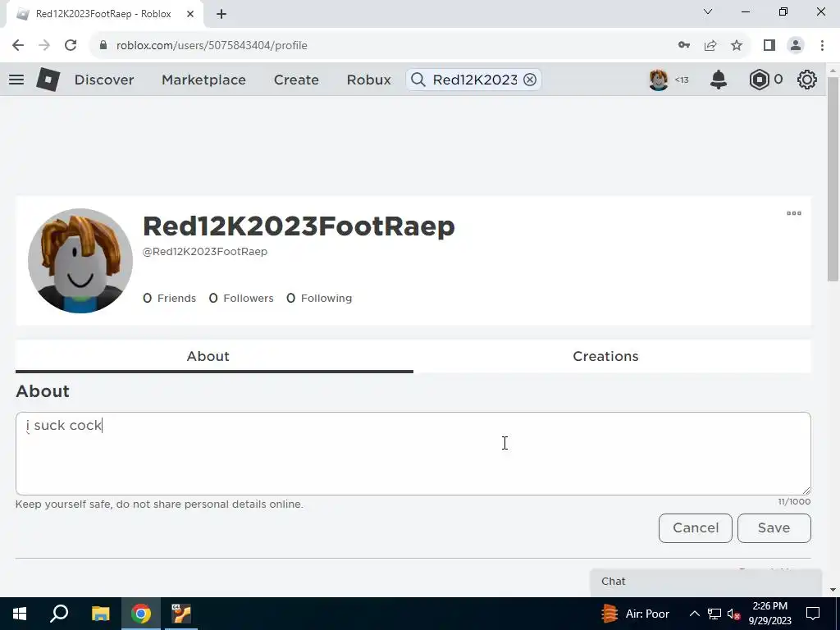
Task: Open File Explorer from the taskbar
Action: (100, 614)
